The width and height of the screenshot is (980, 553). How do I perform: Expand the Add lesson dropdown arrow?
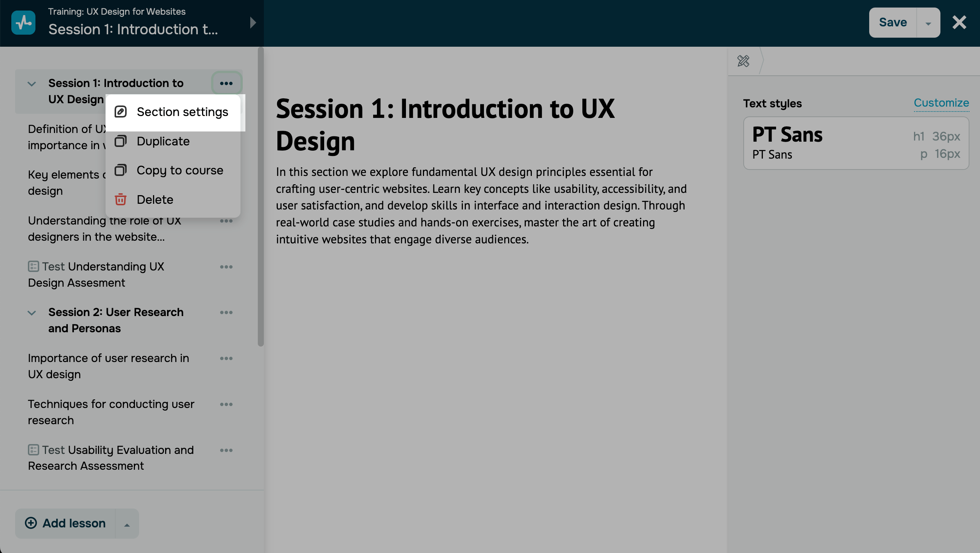click(127, 525)
